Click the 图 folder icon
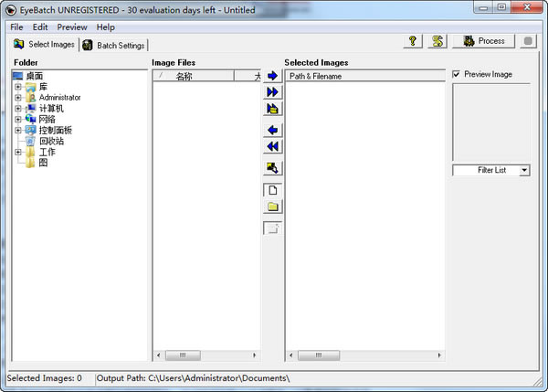The width and height of the screenshot is (548, 392). pos(30,163)
